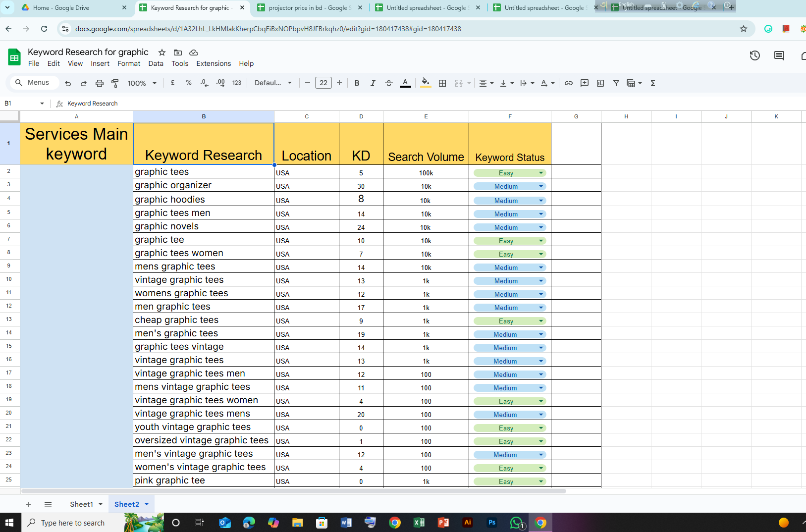Image resolution: width=806 pixels, height=532 pixels.
Task: Open the Extensions menu
Action: click(x=214, y=63)
